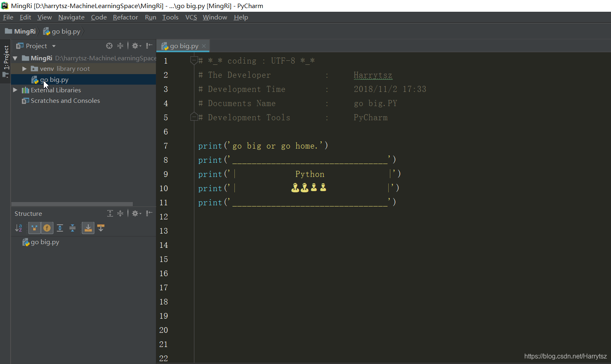
Task: Toggle Autoscroll from Source in Structure
Action: click(x=101, y=228)
